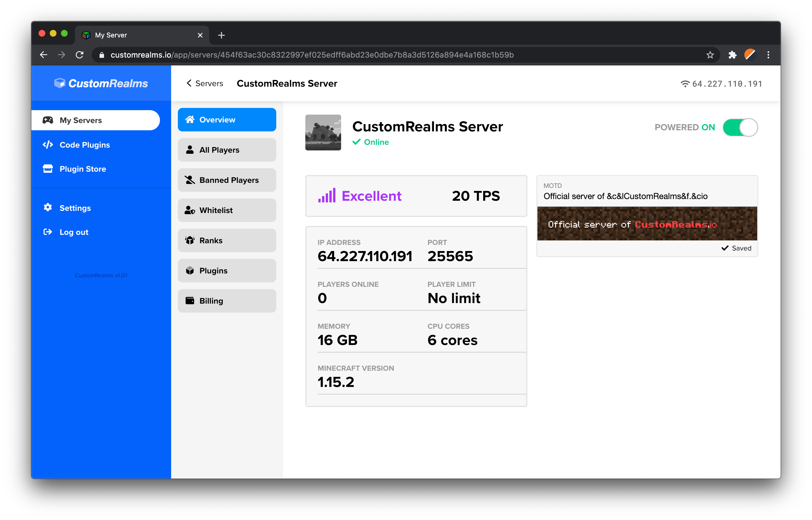The height and width of the screenshot is (520, 812).
Task: Click the Excellent performance label
Action: pyautogui.click(x=371, y=196)
